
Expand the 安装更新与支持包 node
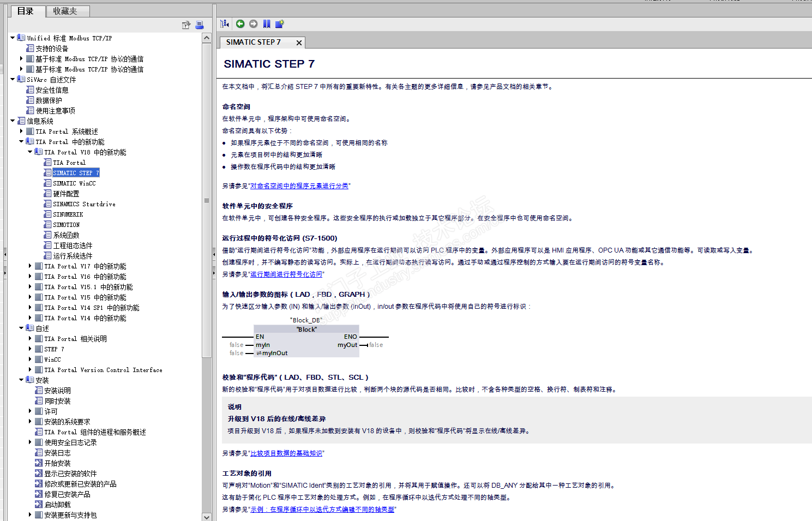[30, 515]
